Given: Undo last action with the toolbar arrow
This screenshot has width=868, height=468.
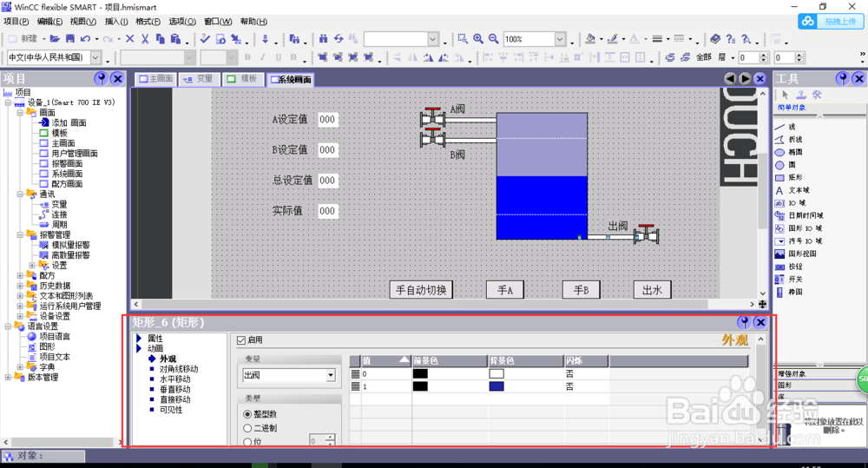Looking at the screenshot, I should pyautogui.click(x=85, y=39).
